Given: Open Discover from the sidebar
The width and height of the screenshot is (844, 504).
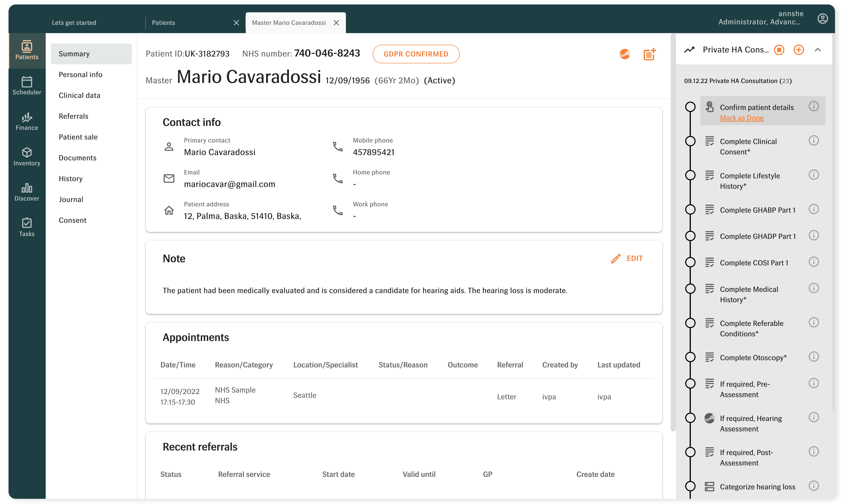Looking at the screenshot, I should (27, 192).
